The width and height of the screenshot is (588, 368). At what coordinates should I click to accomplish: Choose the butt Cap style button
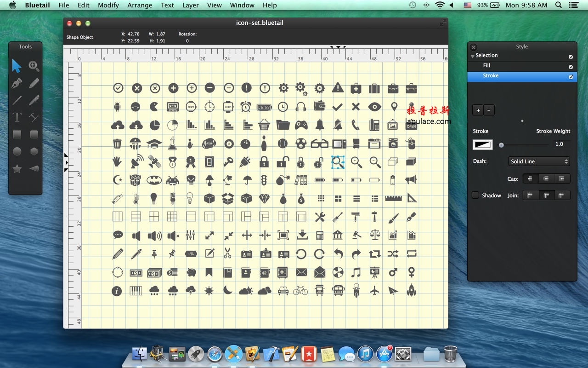coord(530,178)
